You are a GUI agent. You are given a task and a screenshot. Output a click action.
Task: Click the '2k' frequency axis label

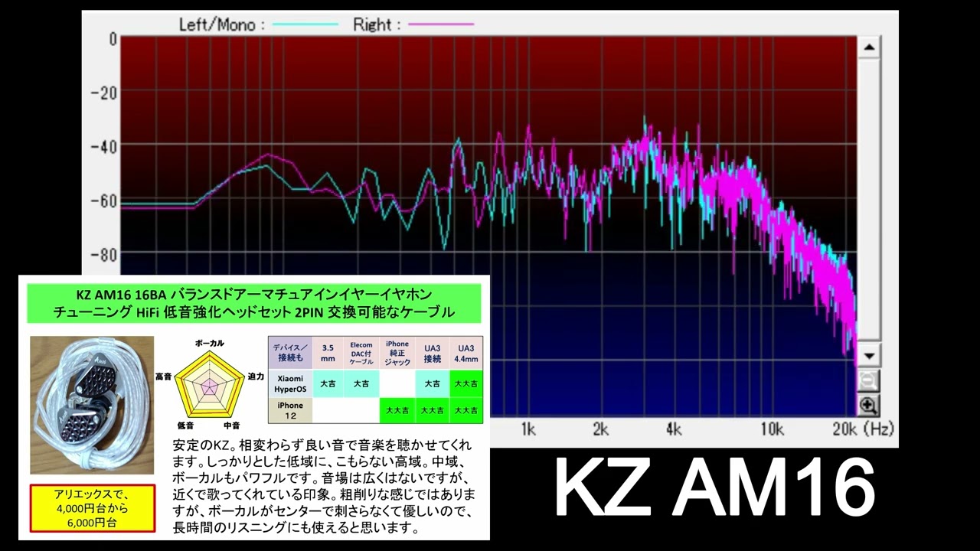pos(600,429)
